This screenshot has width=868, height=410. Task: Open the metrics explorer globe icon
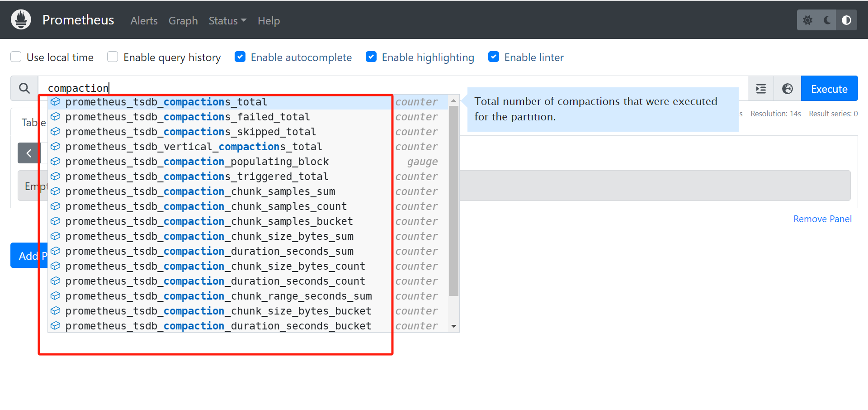tap(788, 89)
